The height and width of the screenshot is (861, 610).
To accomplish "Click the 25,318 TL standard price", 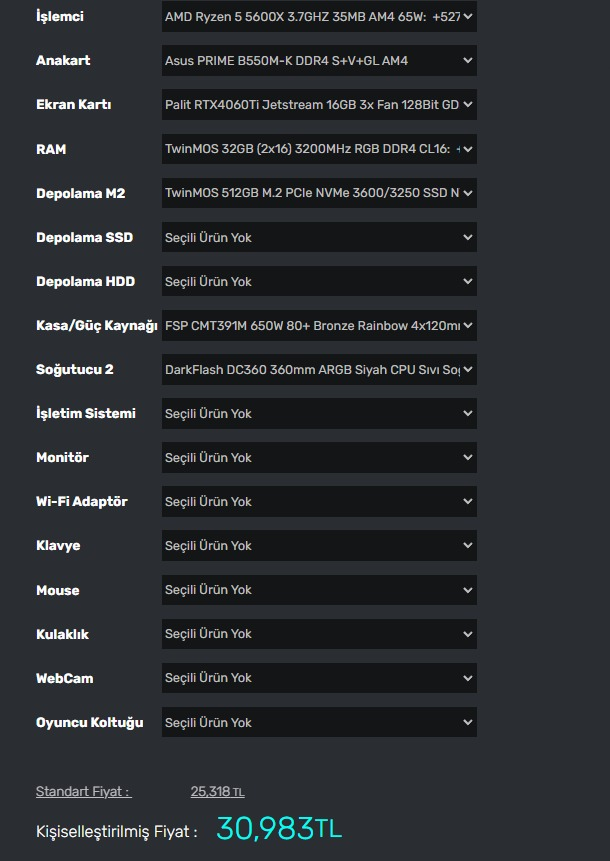I will (217, 791).
